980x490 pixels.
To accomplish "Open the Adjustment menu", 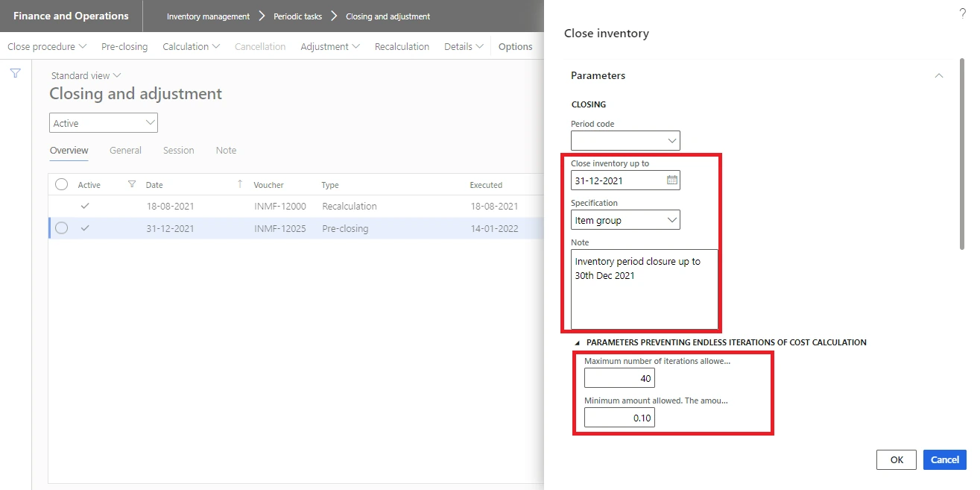I will [330, 46].
